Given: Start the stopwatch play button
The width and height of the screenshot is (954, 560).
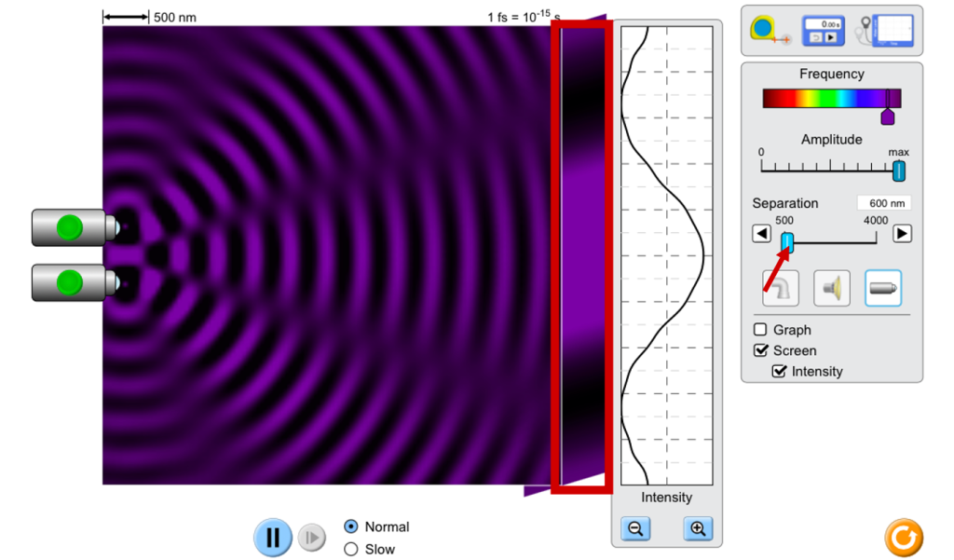Looking at the screenshot, I should pos(830,38).
